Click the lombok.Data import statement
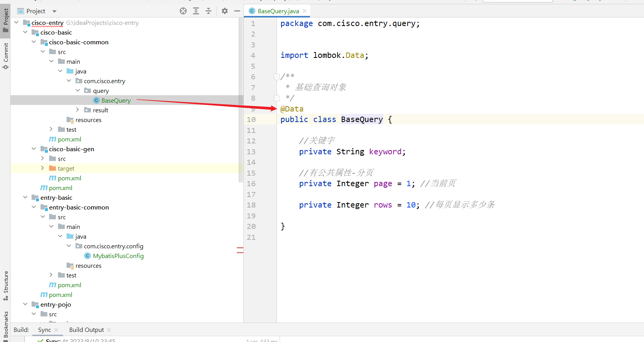 point(324,55)
